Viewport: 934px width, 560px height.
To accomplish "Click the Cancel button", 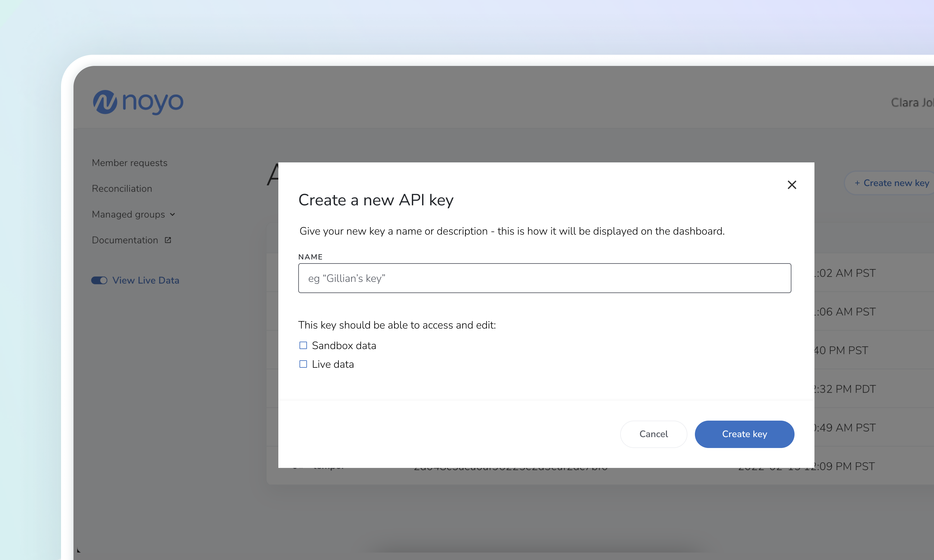I will [x=653, y=434].
